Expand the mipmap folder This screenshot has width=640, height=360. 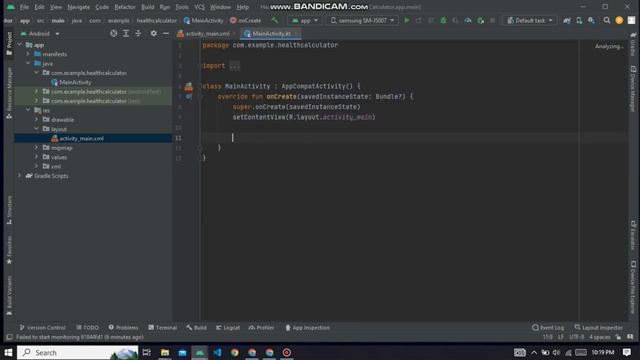point(36,148)
